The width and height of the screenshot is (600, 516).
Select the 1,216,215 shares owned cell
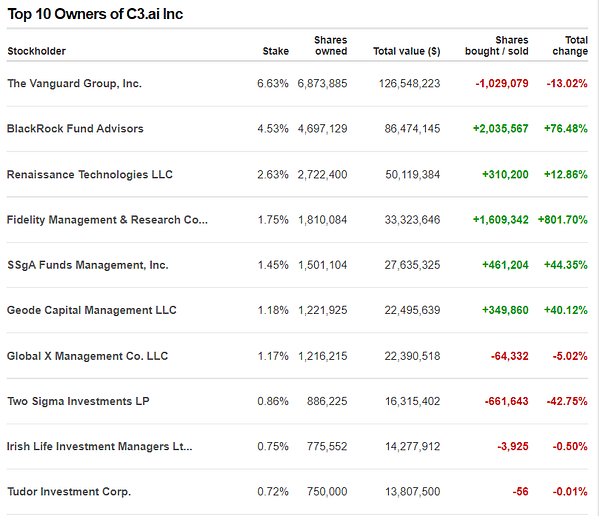323,356
